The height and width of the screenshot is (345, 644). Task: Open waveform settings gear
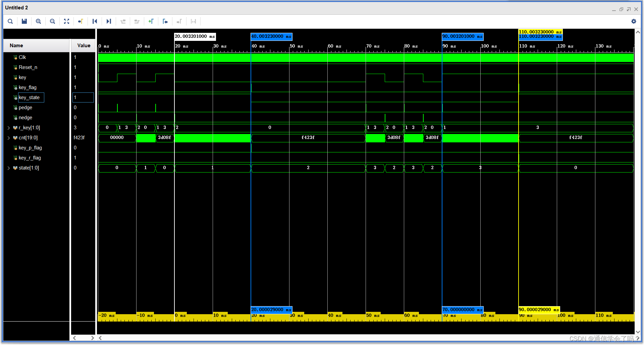pyautogui.click(x=634, y=21)
